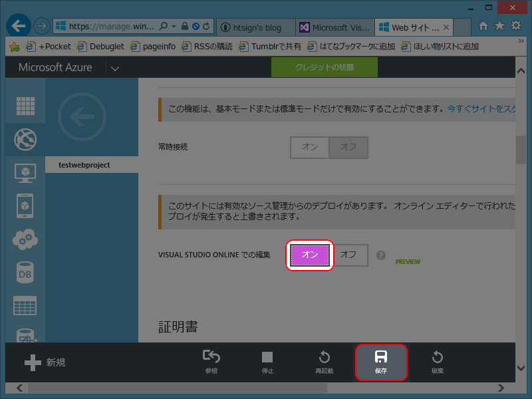The image size is (532, 399).
Task: Select the Cloud Services icon
Action: [x=25, y=239]
